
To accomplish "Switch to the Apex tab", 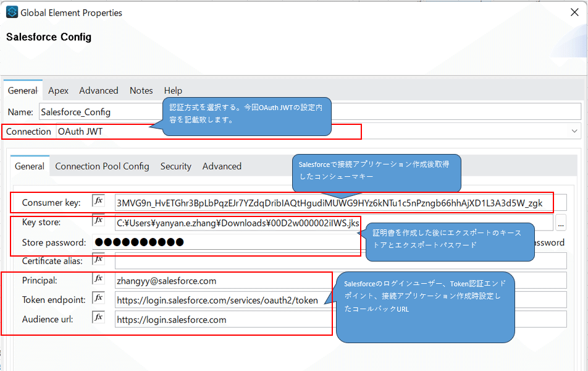I will point(57,90).
